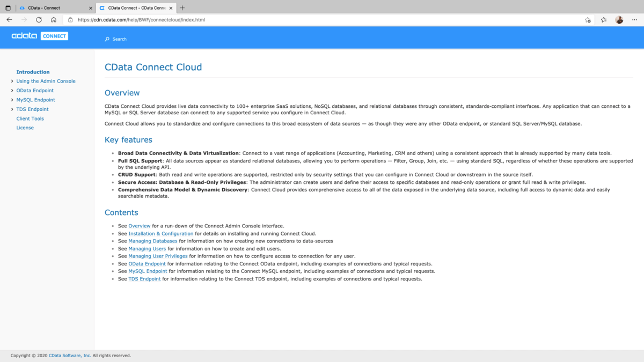Open the Managing User Privileges link
This screenshot has width=644, height=362.
[x=158, y=256]
